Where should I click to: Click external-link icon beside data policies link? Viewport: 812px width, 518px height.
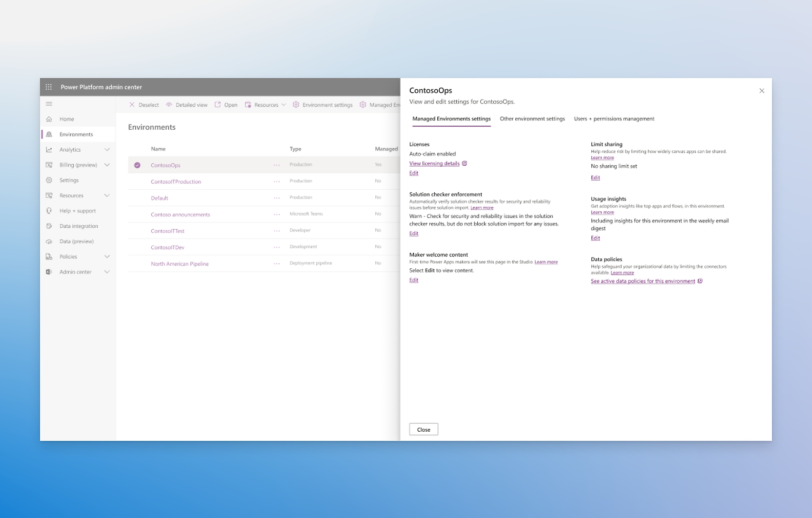coord(700,281)
